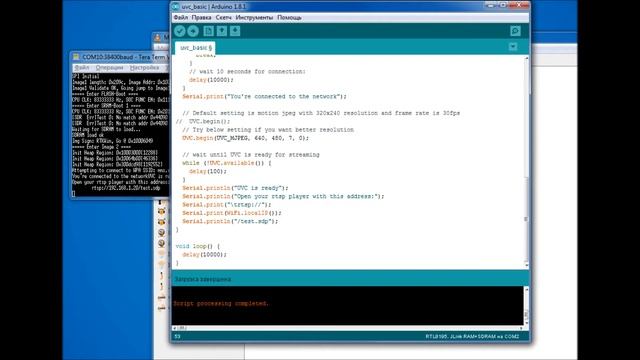The image size is (640, 360).
Task: Click the rtsp://192.168... address in Tera Term
Action: pos(126,188)
